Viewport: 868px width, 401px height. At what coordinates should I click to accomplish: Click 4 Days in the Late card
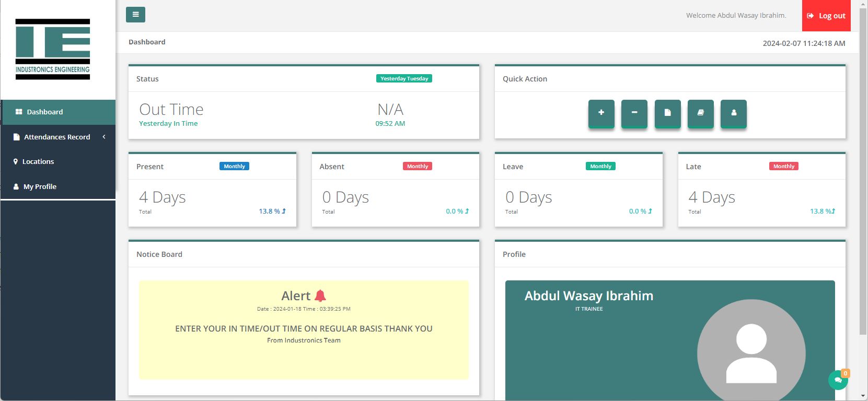click(712, 197)
